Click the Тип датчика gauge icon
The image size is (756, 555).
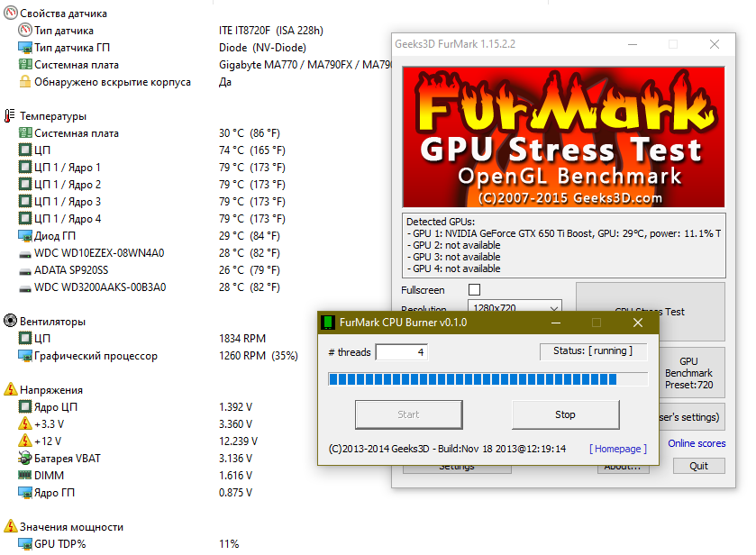click(x=25, y=31)
